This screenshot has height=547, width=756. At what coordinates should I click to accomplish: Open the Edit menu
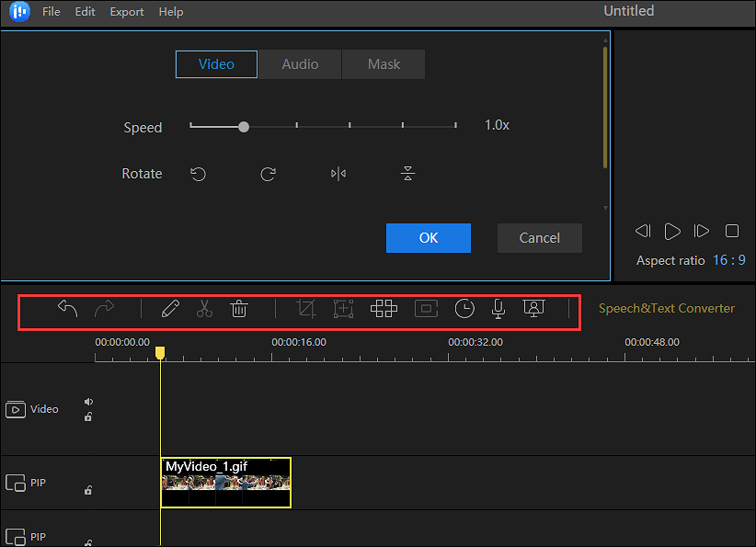click(x=85, y=12)
